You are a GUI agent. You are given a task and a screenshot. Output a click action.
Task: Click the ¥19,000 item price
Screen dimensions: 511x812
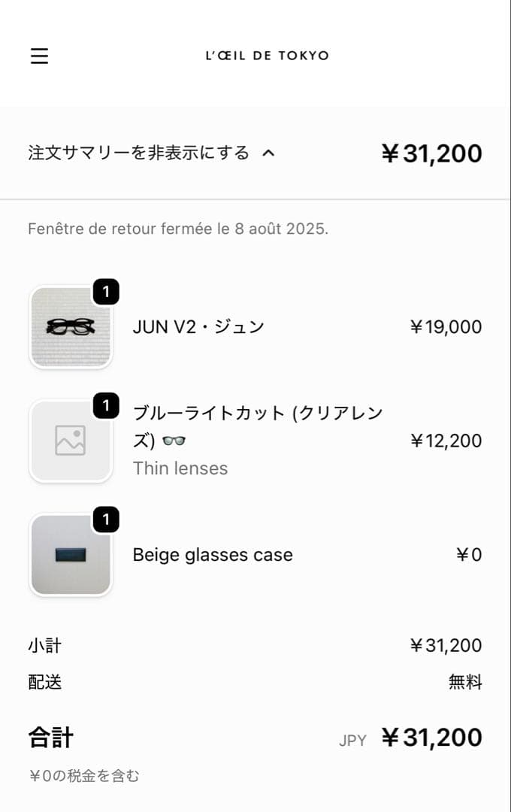[446, 327]
